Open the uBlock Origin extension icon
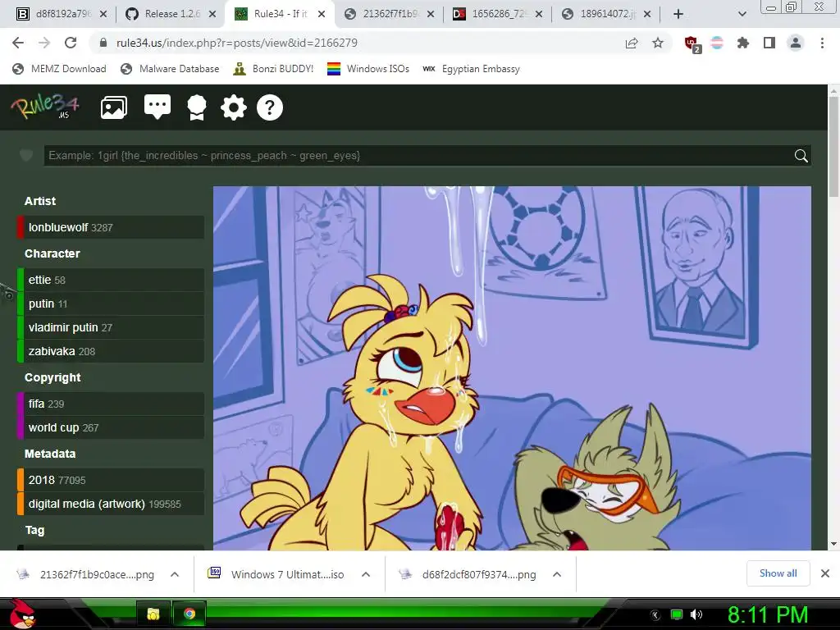Image resolution: width=840 pixels, height=630 pixels. pyautogui.click(x=692, y=44)
